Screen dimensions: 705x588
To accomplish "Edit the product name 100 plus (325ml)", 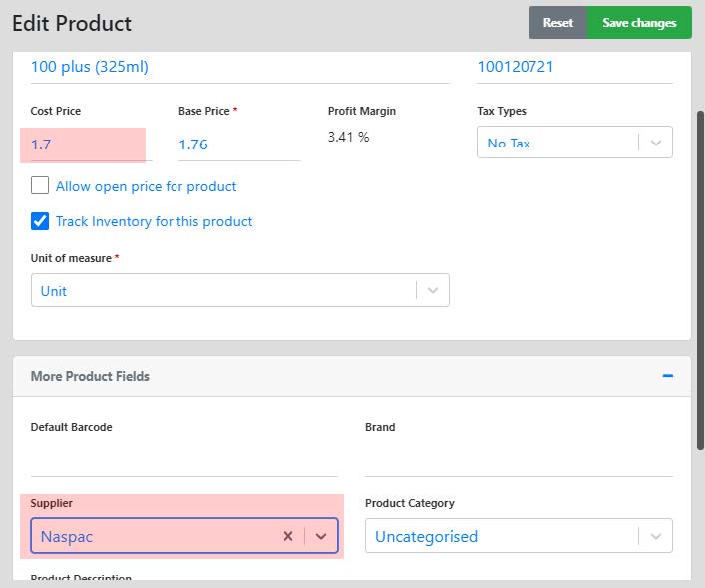I will [239, 68].
